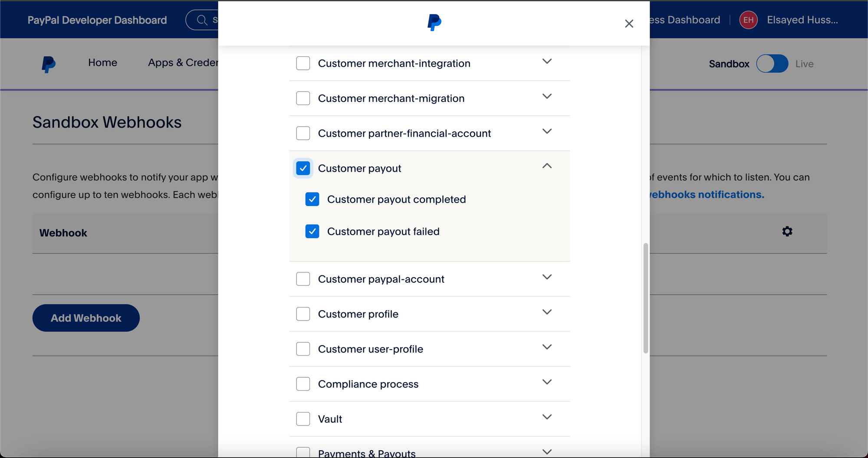Expand the Compliance process section
Viewport: 868px width, 458px height.
tap(547, 382)
